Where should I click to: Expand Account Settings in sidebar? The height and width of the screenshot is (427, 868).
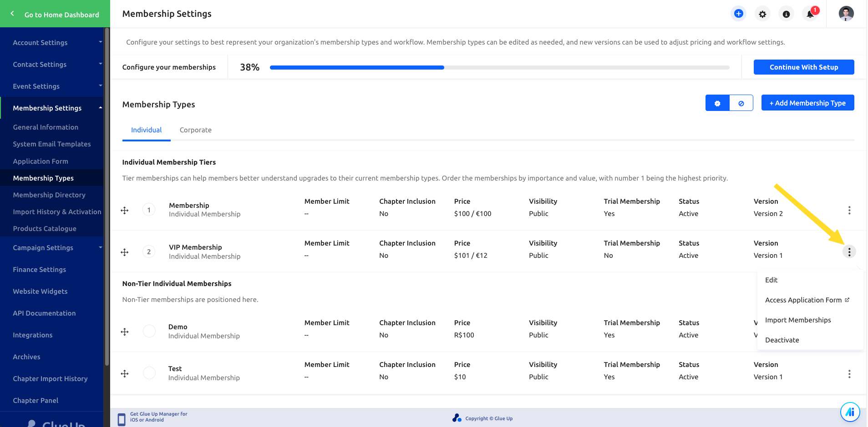click(x=52, y=42)
